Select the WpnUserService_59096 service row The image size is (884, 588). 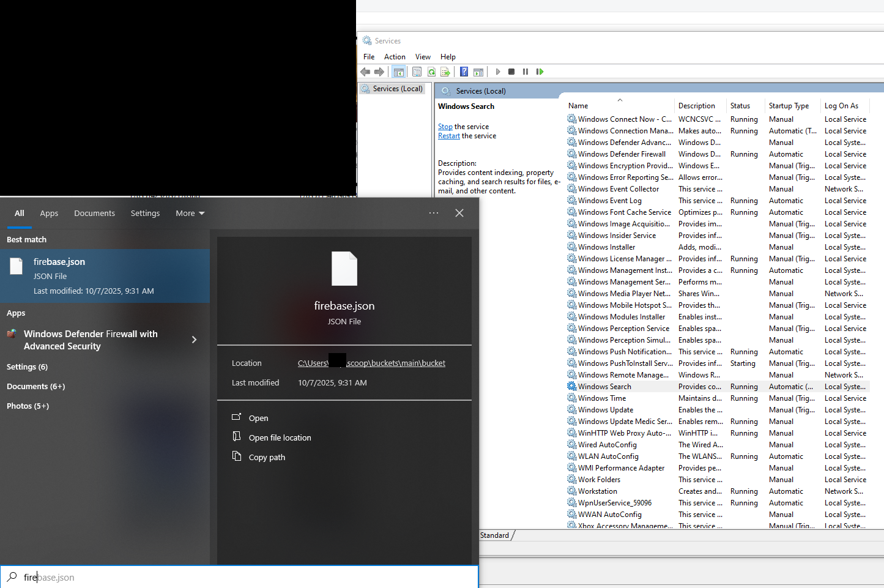718,503
